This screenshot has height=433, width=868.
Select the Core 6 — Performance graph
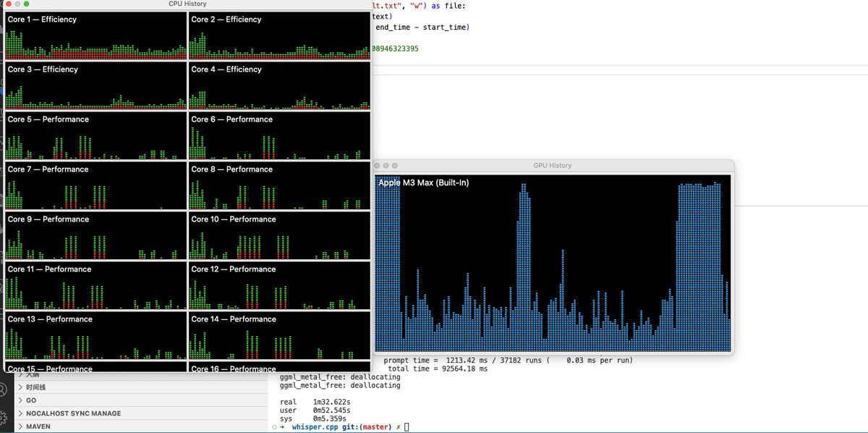click(x=279, y=135)
